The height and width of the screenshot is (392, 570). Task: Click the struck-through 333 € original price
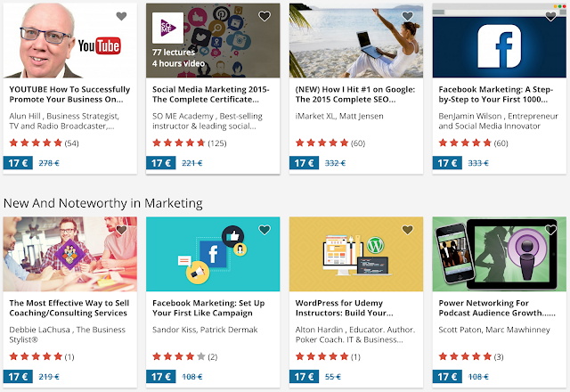[x=478, y=163]
